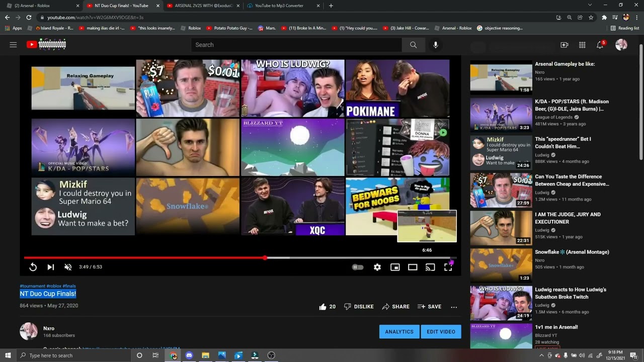Enter full screen in video player
The image size is (644, 362).
coord(448,267)
